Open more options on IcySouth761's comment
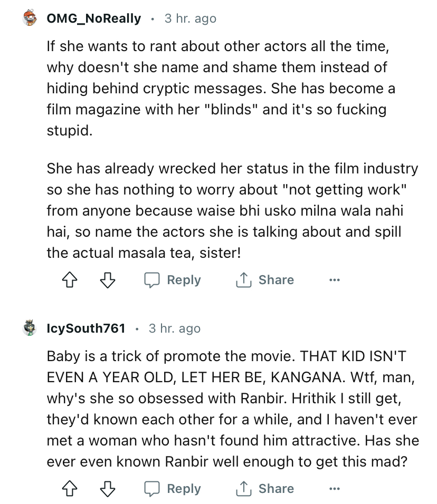Image resolution: width=437 pixels, height=504 pixels. point(334,489)
